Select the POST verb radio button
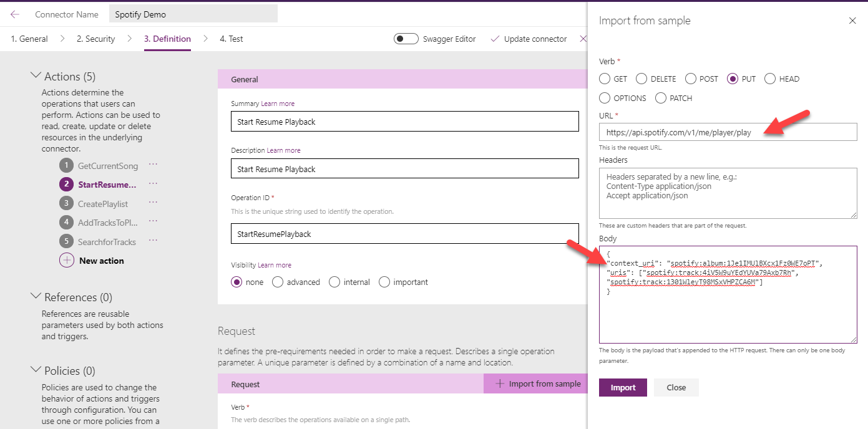Image resolution: width=868 pixels, height=429 pixels. coord(691,79)
